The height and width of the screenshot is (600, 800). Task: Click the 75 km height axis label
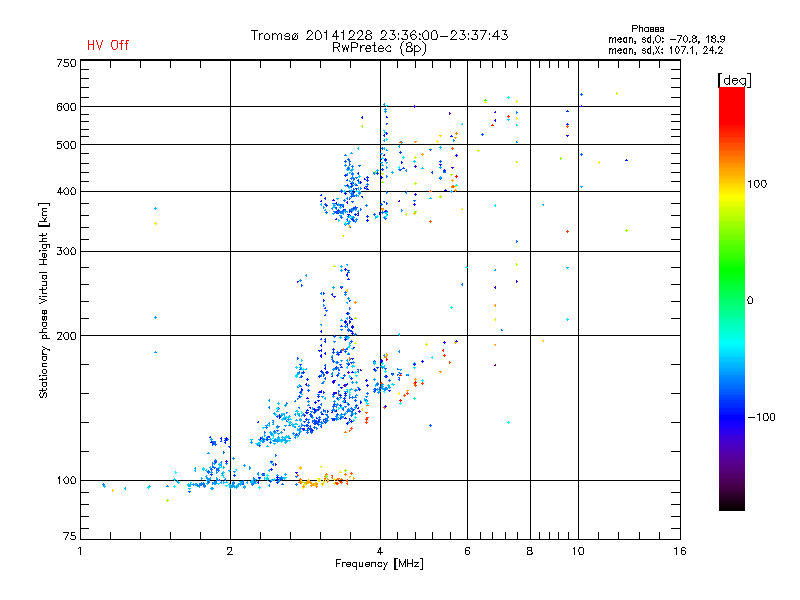point(70,536)
